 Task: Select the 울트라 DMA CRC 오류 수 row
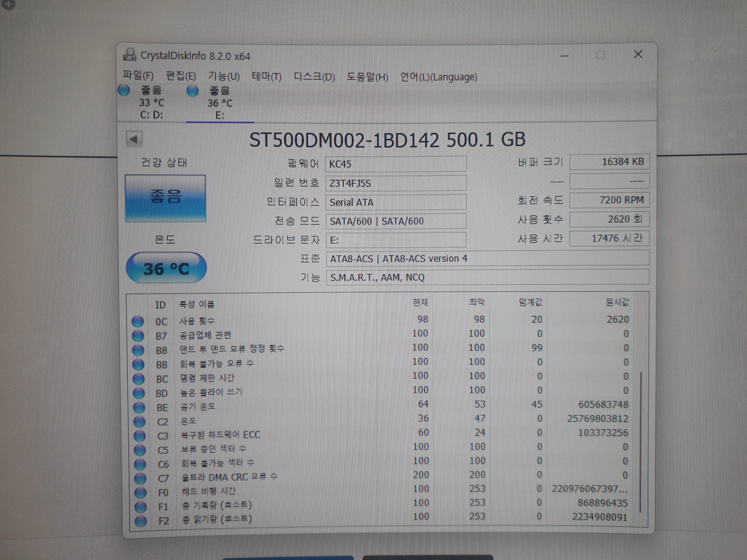tap(382, 477)
